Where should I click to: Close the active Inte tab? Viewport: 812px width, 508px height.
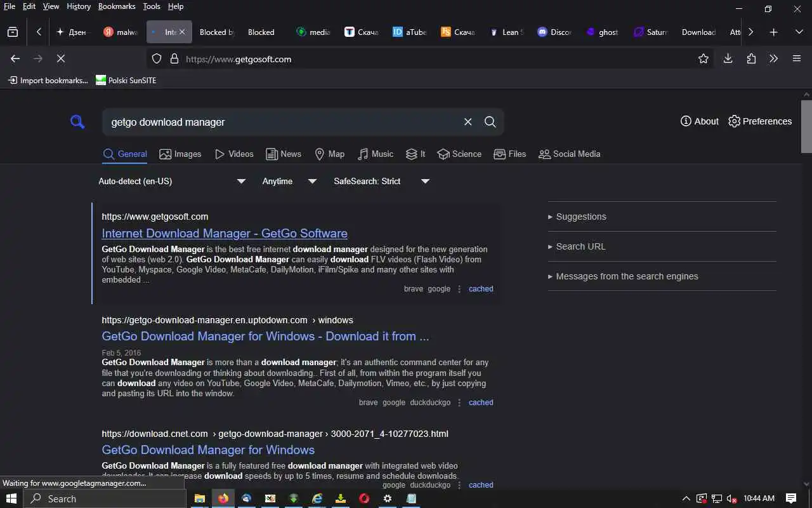(182, 32)
